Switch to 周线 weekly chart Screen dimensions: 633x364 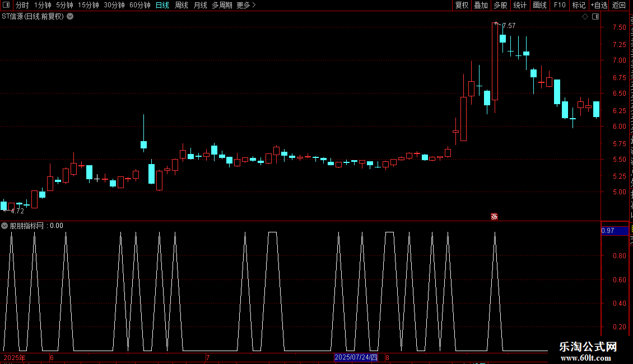[x=181, y=5]
